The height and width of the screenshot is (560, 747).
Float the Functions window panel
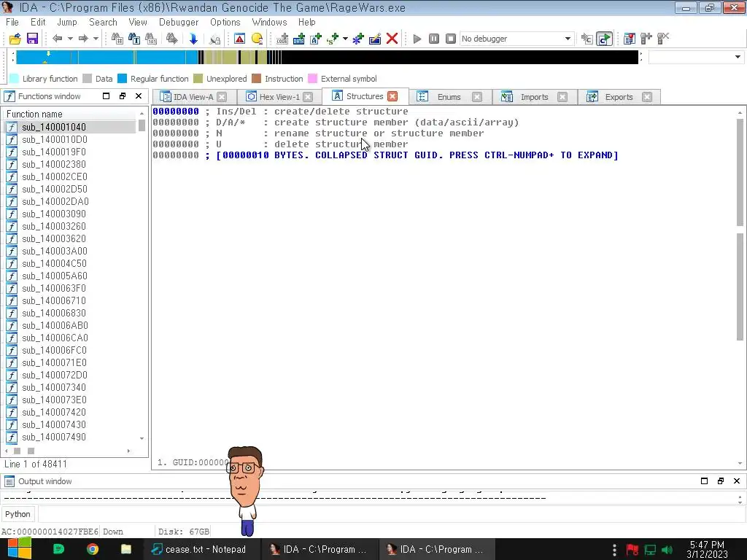pyautogui.click(x=123, y=96)
